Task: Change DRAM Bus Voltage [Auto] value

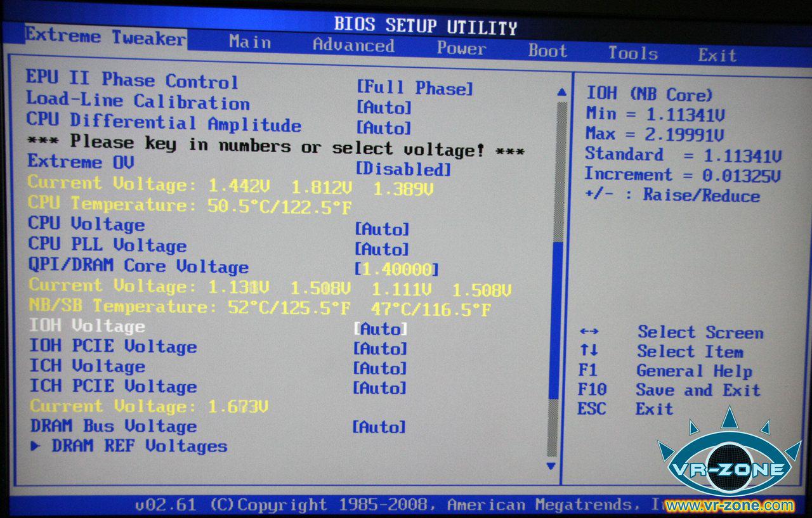Action: (379, 427)
